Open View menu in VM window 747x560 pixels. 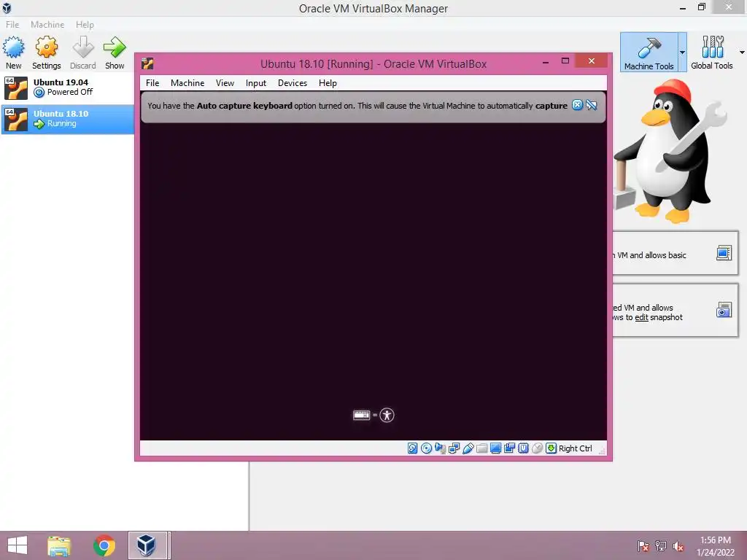[225, 83]
